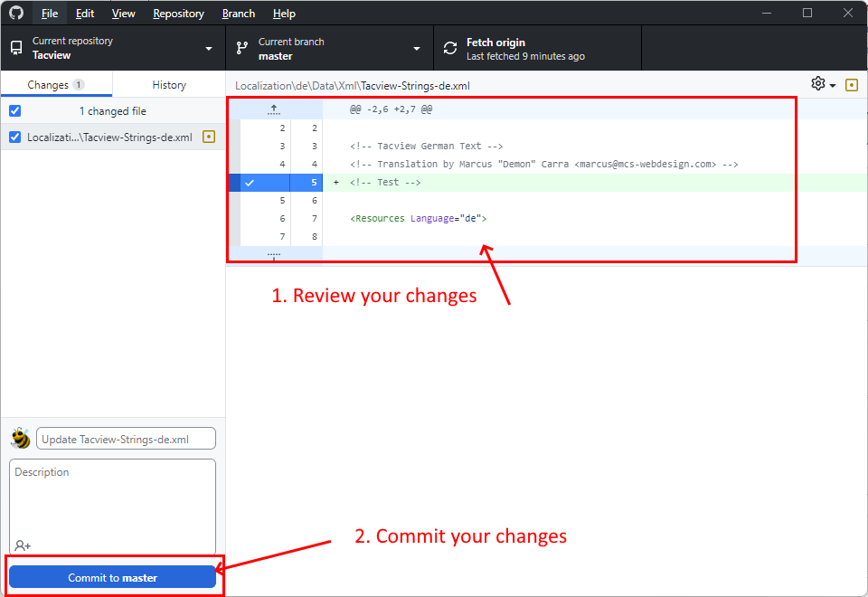Open the File menu

point(49,14)
